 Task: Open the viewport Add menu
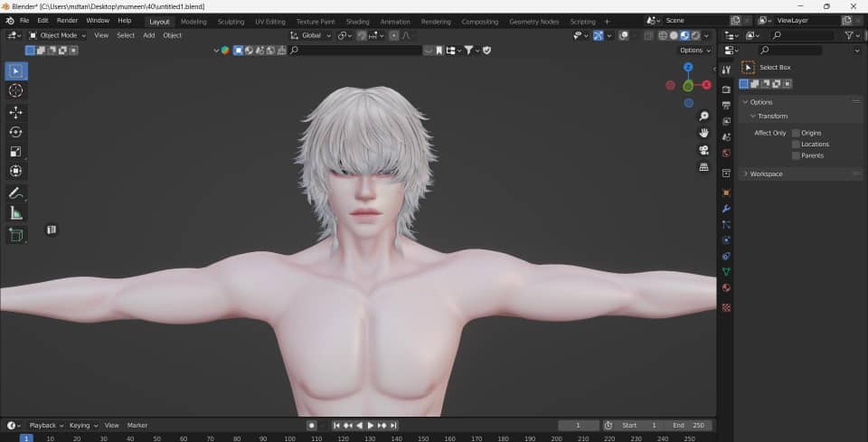(149, 35)
